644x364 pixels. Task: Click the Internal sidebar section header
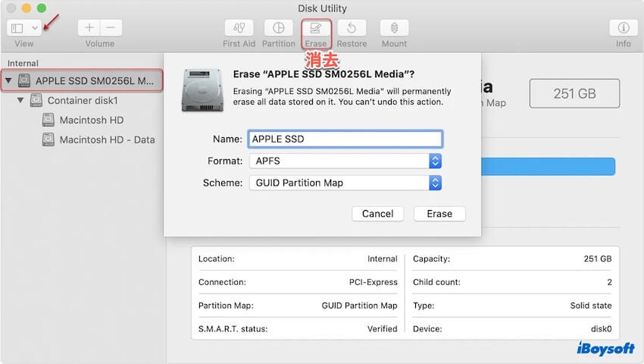[x=23, y=64]
